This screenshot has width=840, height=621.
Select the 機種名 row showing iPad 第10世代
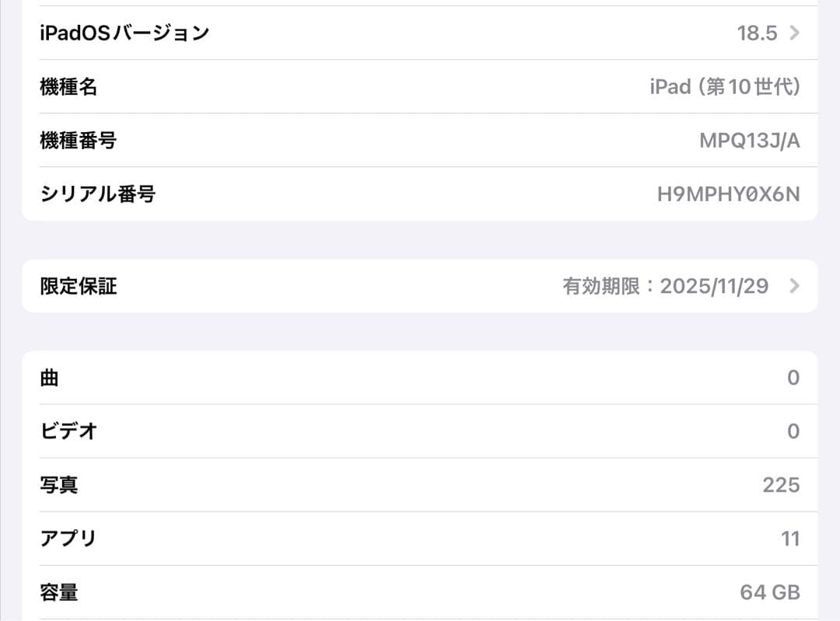coord(420,86)
